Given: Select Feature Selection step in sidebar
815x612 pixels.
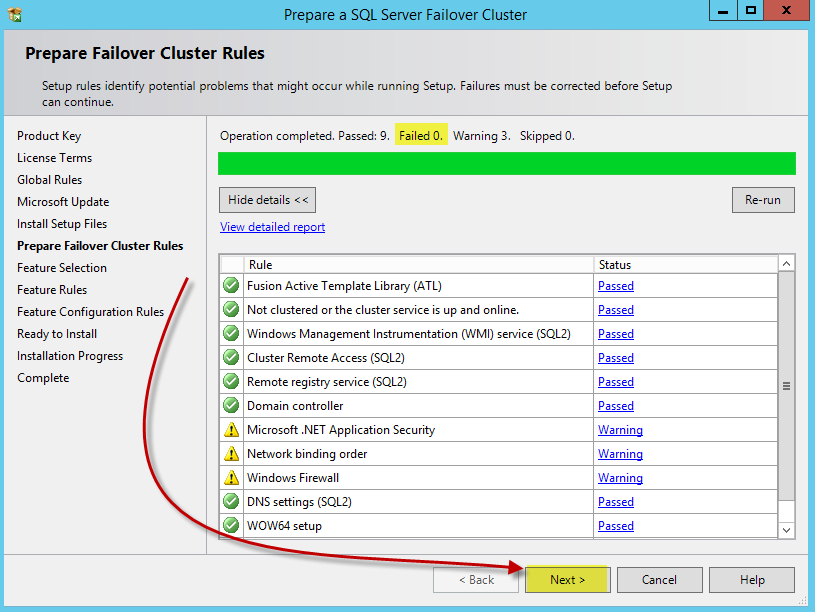Looking at the screenshot, I should 61,268.
